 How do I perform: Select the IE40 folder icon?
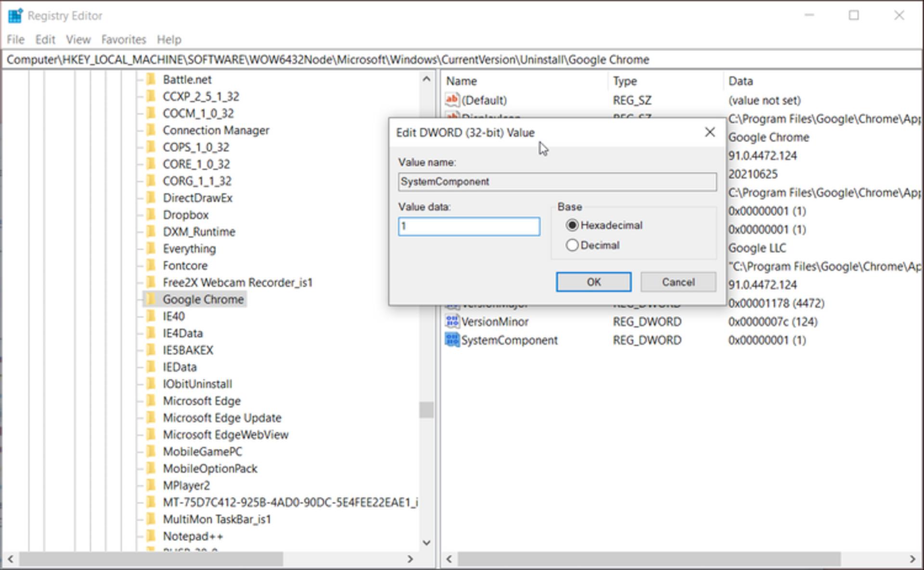(x=151, y=316)
